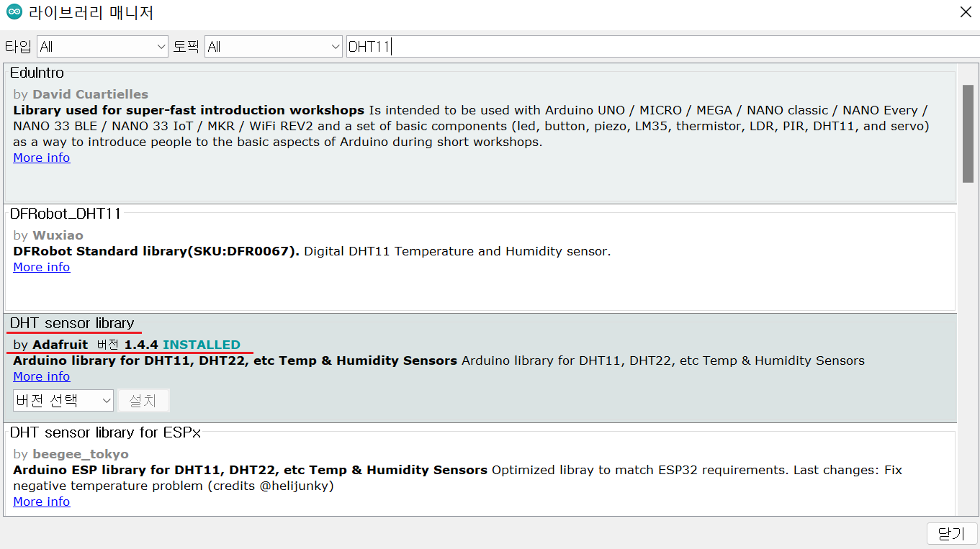This screenshot has width=980, height=549.
Task: Open More info link for DFRobot_DHT11
Action: click(42, 267)
